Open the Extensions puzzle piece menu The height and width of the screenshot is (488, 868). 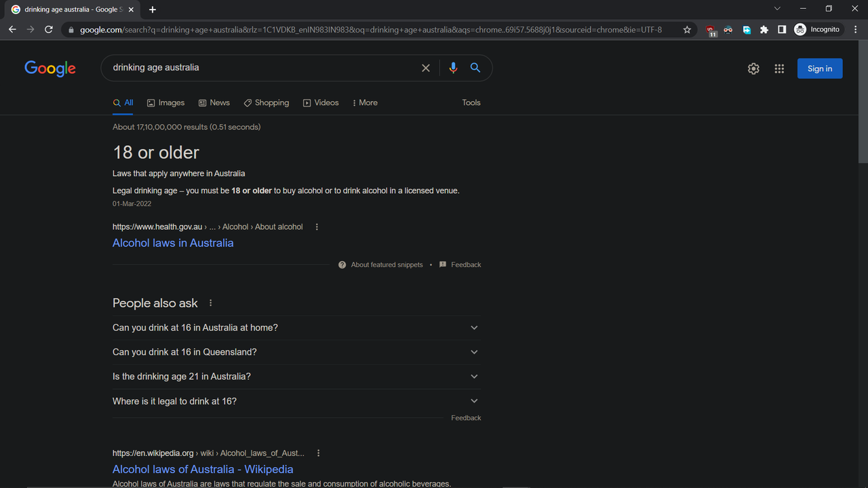tap(764, 30)
